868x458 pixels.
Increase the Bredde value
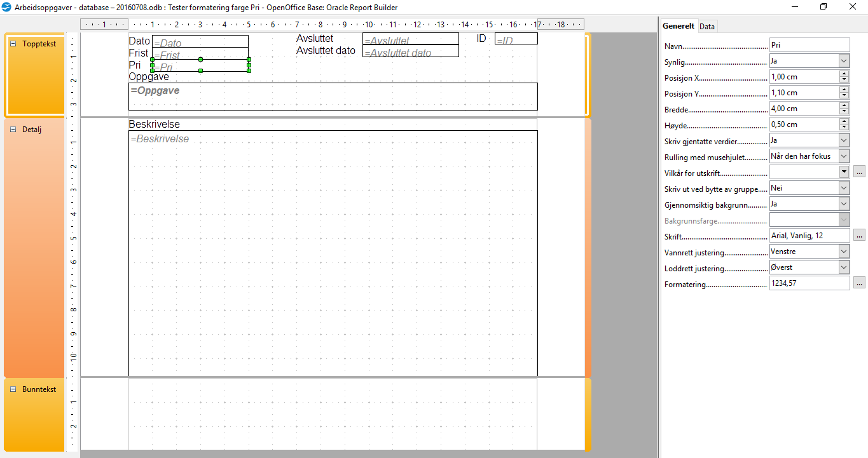point(844,105)
